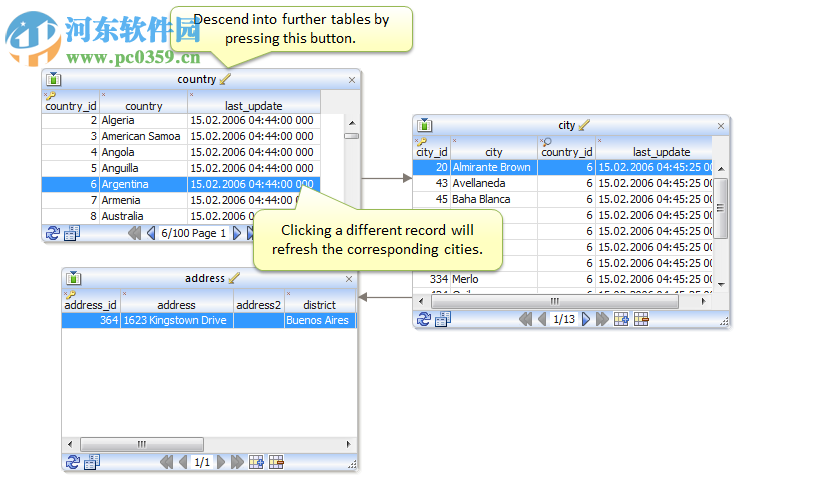This screenshot has height=493, width=822.
Task: Close the city table window
Action: [721, 126]
